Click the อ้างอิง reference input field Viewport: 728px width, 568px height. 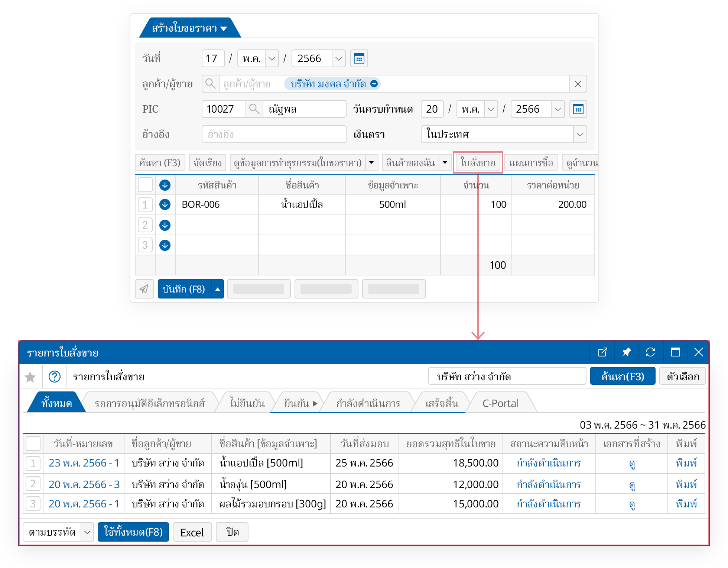274,134
